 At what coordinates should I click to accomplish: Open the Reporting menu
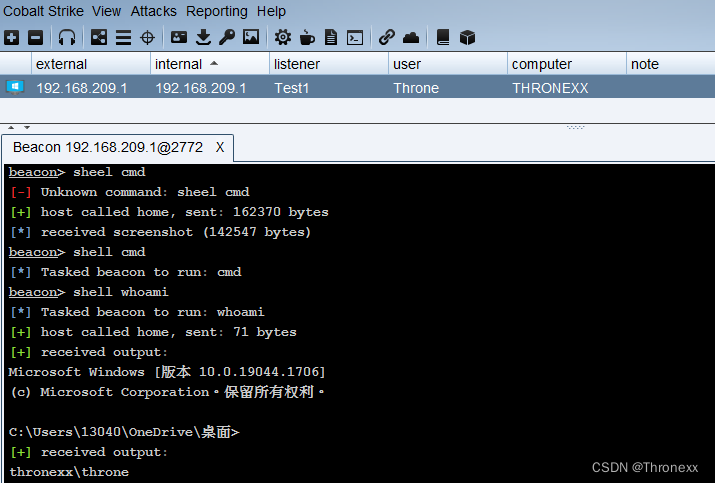pyautogui.click(x=217, y=11)
